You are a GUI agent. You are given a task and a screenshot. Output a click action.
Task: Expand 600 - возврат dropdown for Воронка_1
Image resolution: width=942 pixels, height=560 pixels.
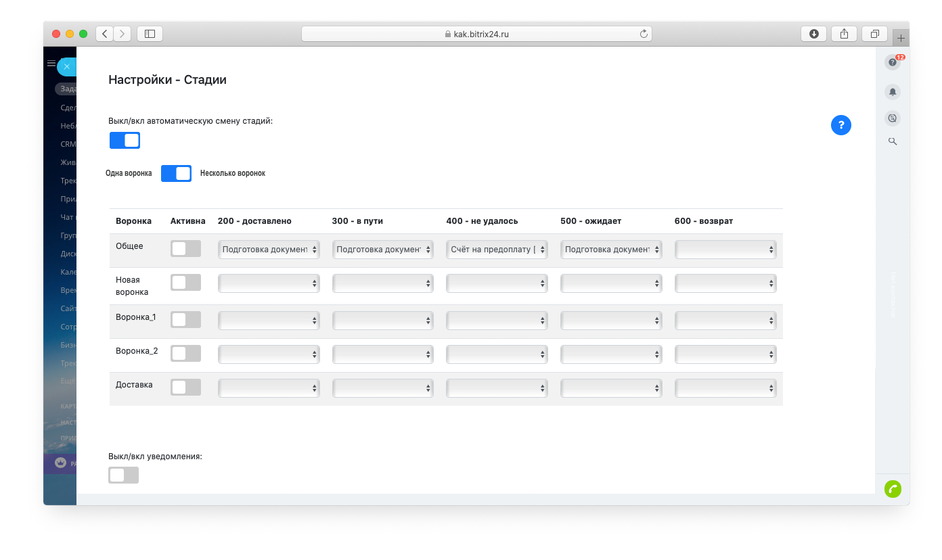[725, 321]
